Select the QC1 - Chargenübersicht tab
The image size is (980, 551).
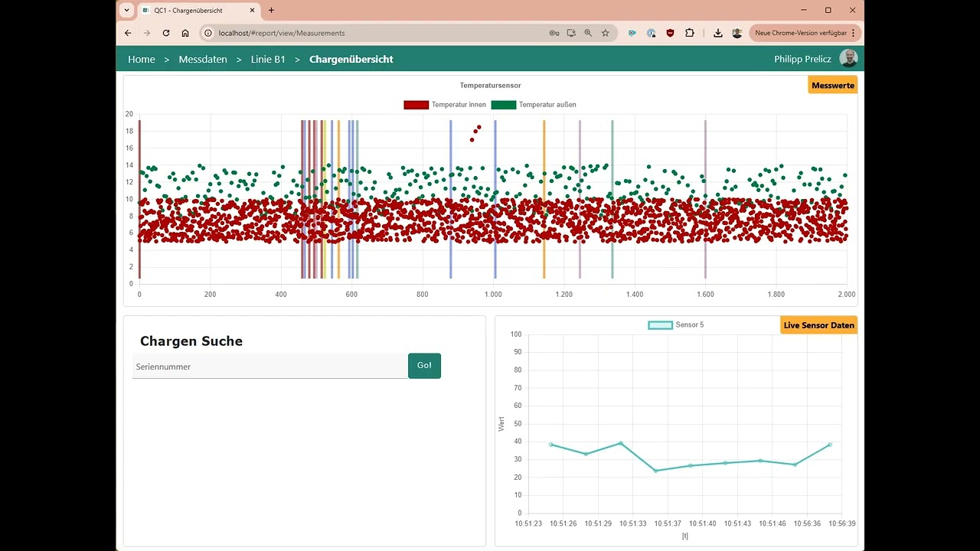click(x=198, y=11)
